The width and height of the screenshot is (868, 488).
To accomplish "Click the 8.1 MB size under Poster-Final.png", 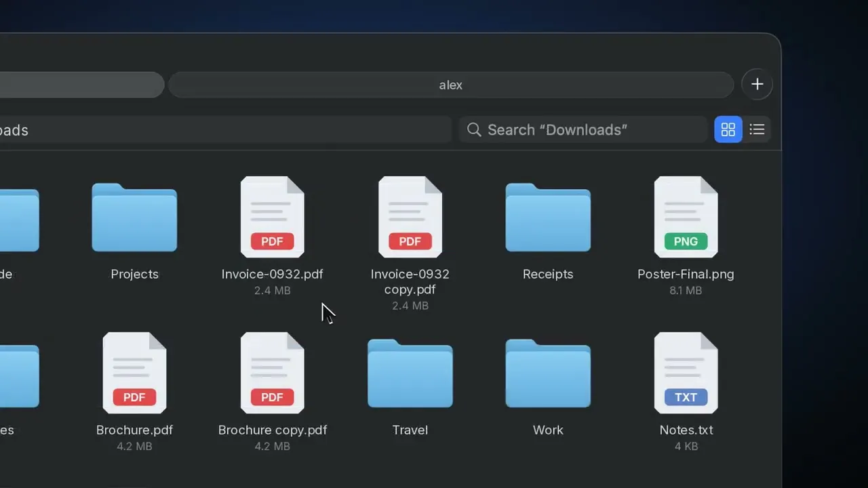I will click(686, 290).
